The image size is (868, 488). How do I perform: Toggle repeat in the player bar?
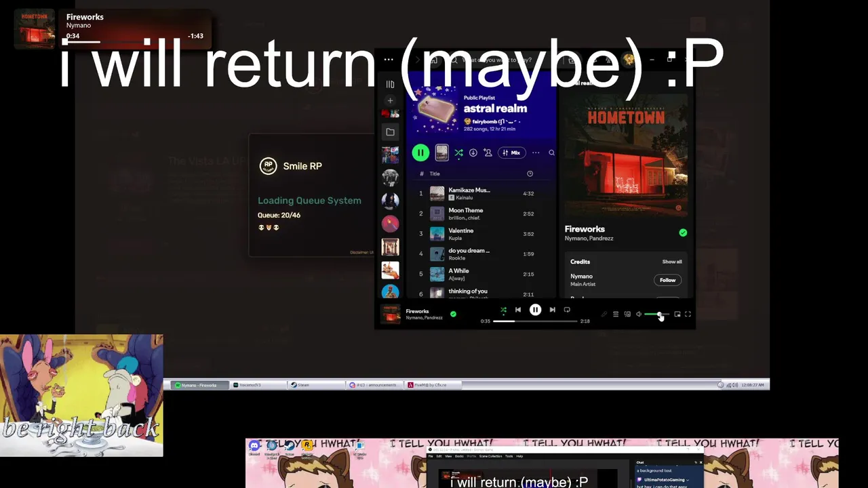click(567, 310)
